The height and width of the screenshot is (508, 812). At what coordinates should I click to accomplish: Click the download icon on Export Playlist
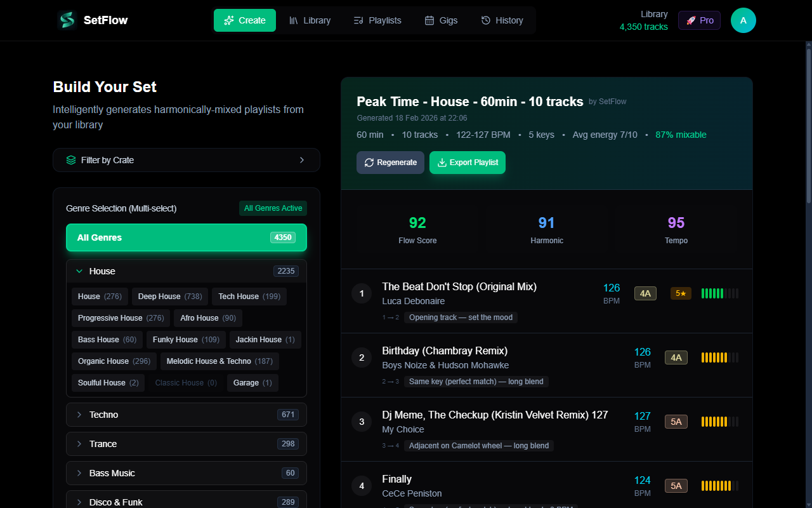pyautogui.click(x=442, y=163)
